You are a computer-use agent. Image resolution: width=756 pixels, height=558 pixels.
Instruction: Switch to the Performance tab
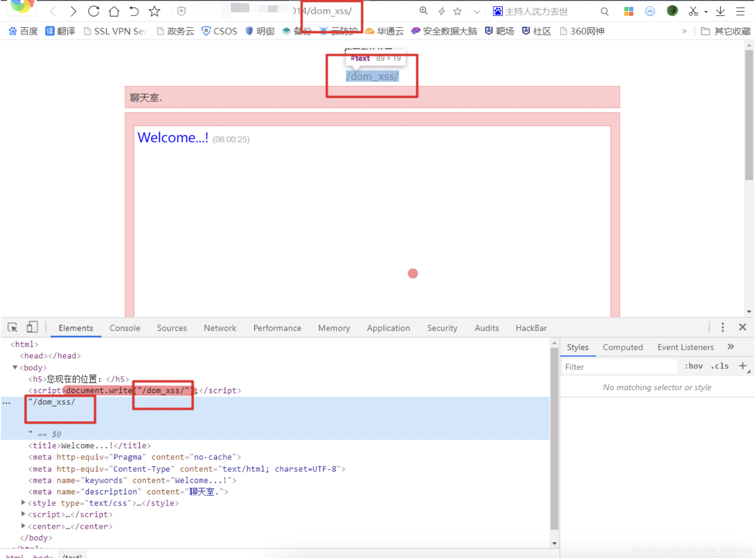[x=277, y=328]
